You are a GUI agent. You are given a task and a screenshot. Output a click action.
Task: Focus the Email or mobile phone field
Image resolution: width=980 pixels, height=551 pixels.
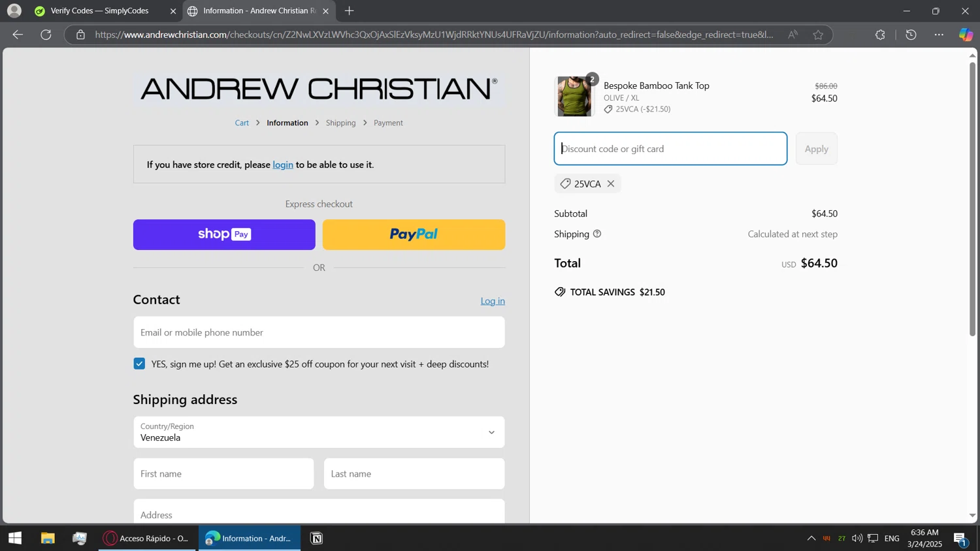(x=319, y=332)
